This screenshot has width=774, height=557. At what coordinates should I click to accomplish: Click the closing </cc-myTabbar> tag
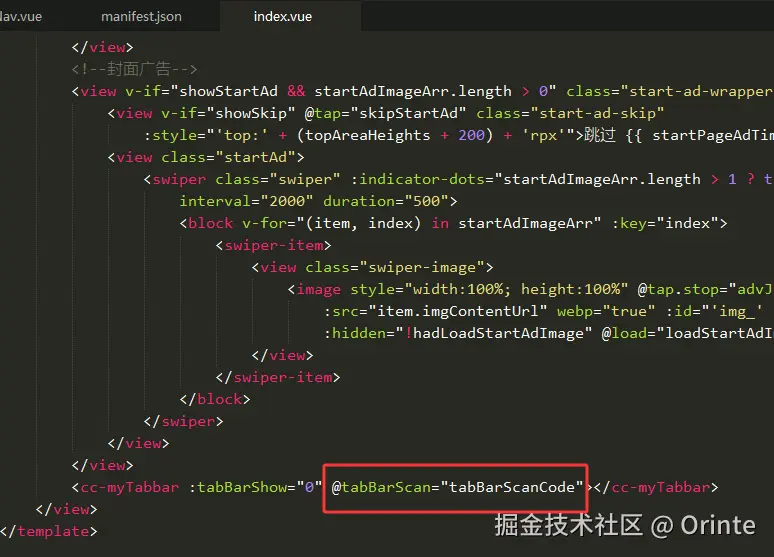(x=656, y=487)
